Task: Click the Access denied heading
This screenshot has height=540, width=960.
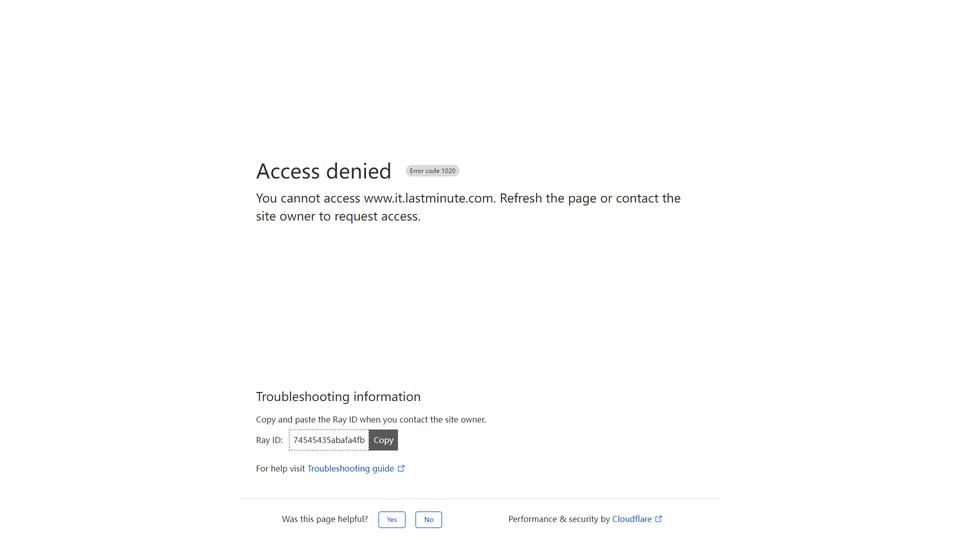Action: pos(323,171)
